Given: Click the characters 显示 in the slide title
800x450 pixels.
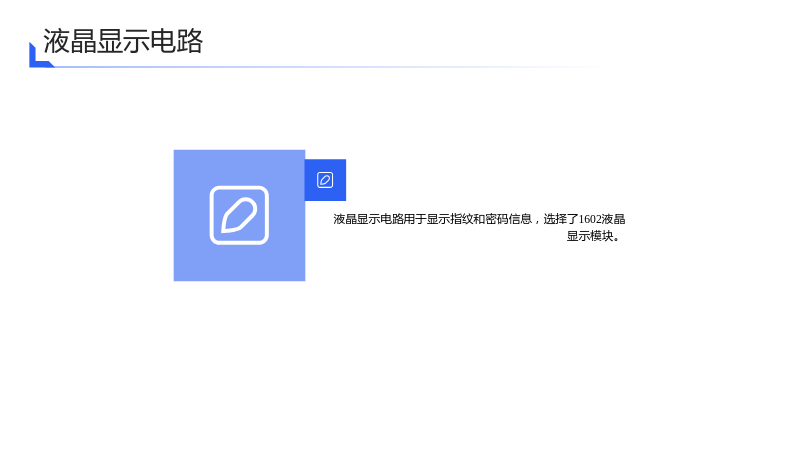Looking at the screenshot, I should [x=123, y=41].
